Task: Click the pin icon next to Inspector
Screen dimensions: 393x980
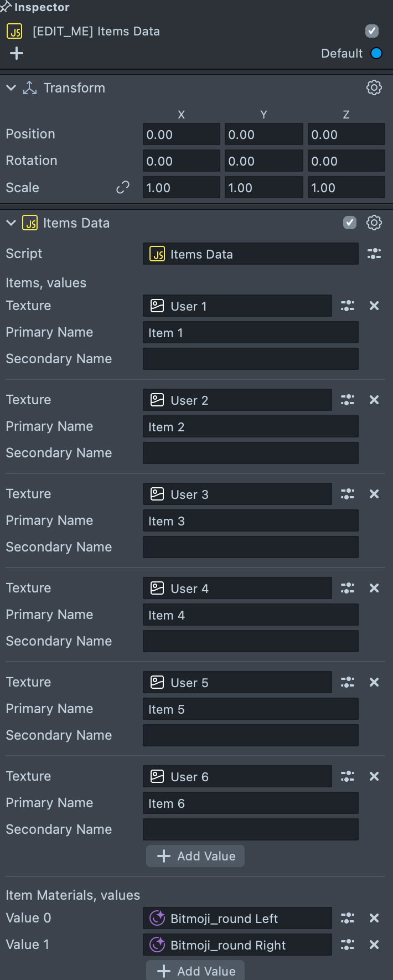Action: (x=6, y=7)
